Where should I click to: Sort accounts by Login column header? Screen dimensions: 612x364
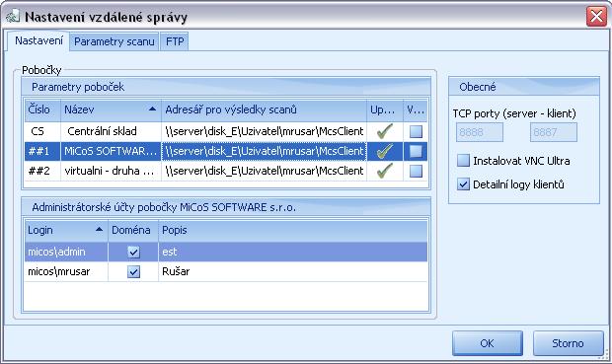point(66,230)
